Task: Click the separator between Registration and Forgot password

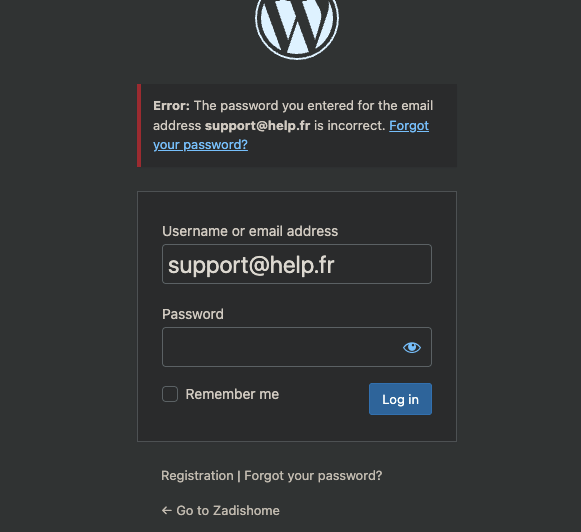Action: tap(239, 476)
